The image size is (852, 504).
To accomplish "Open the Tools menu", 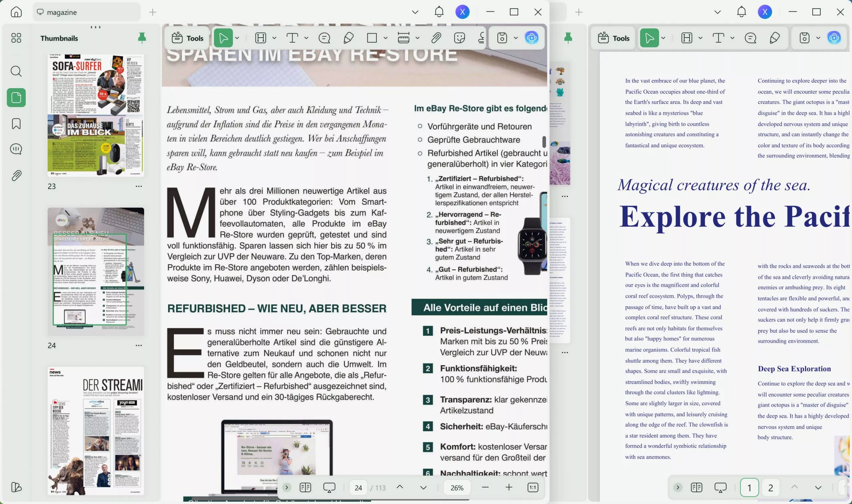I will coord(186,38).
